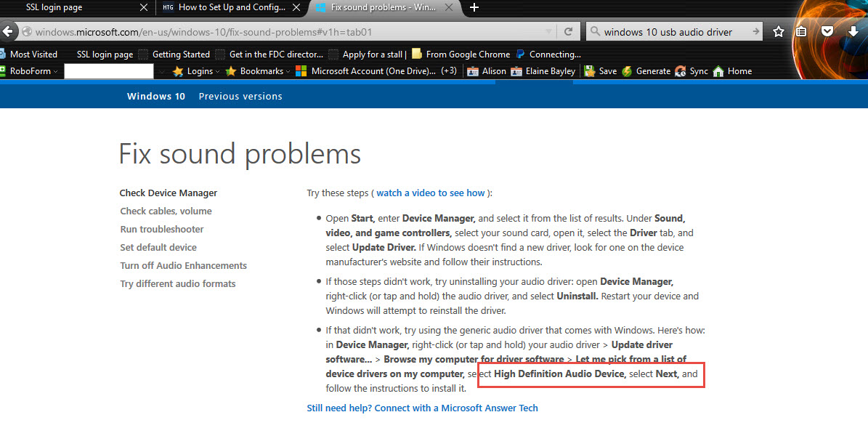Save the page to Pocket

(827, 32)
